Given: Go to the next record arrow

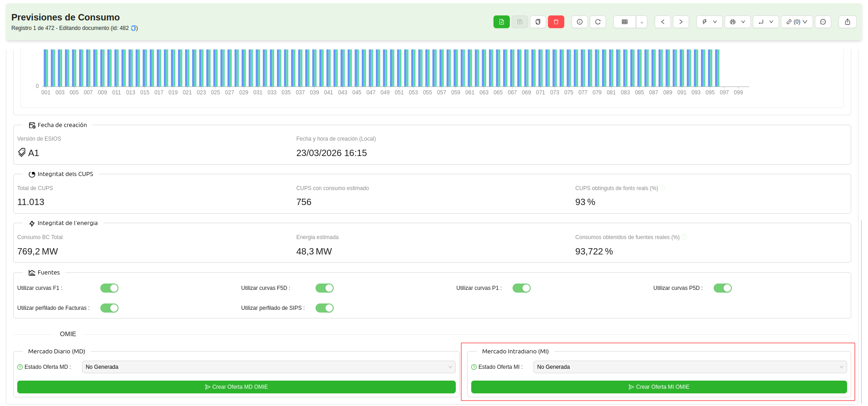Looking at the screenshot, I should coord(681,22).
